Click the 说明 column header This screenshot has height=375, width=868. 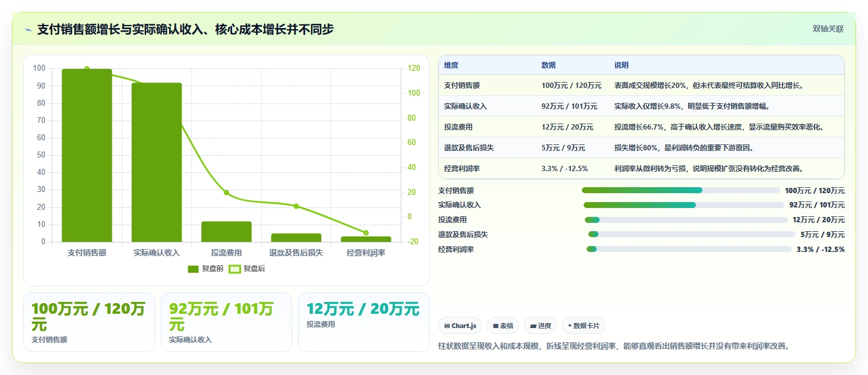point(622,65)
